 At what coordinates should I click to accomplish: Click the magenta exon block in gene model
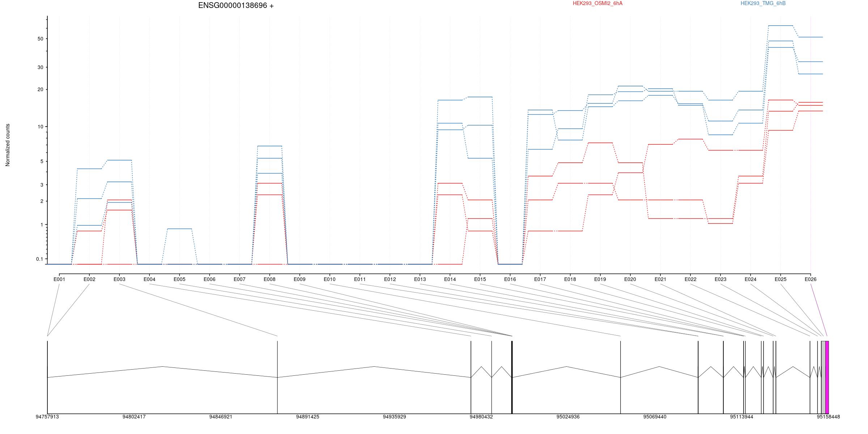tap(827, 377)
